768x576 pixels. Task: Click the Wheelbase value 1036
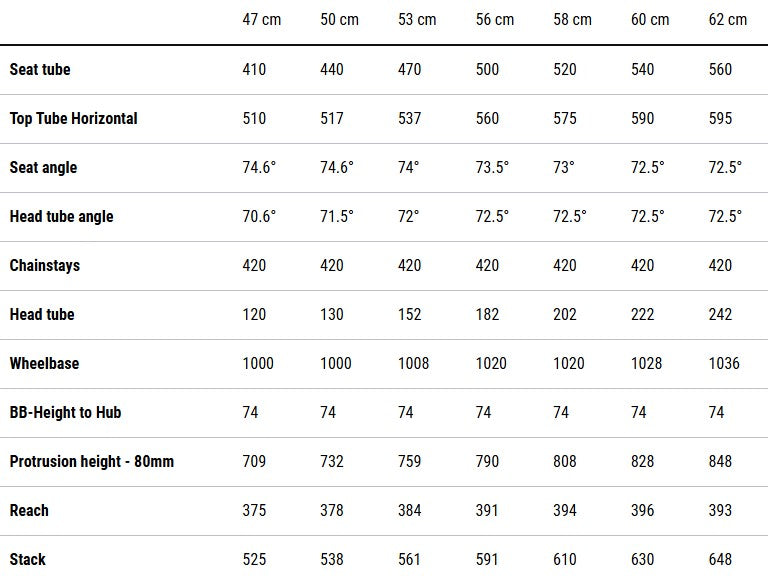[x=724, y=363]
